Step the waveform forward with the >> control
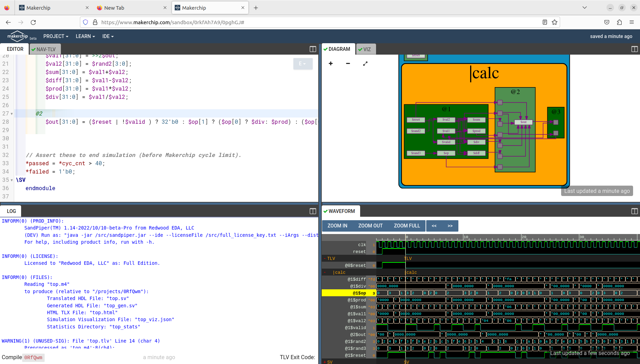The width and height of the screenshot is (640, 364). [450, 225]
